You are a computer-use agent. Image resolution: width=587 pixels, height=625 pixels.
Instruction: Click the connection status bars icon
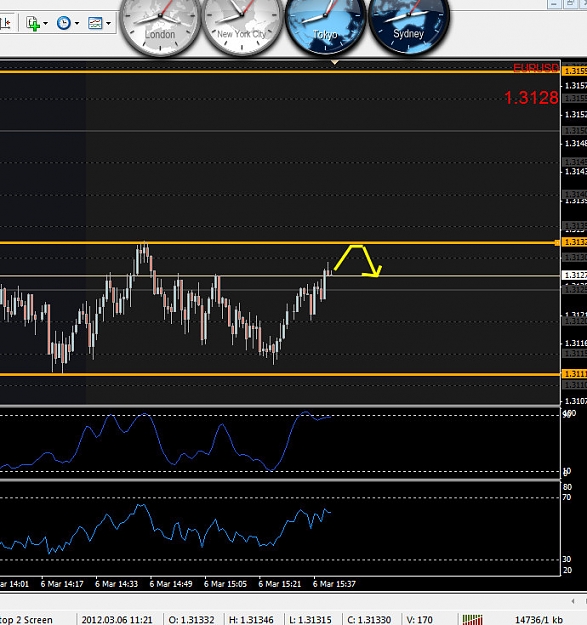(x=473, y=620)
